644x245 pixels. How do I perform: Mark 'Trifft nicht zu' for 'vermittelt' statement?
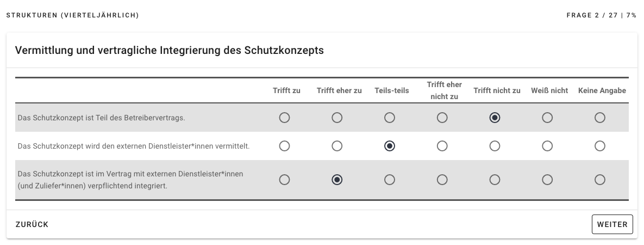click(495, 146)
